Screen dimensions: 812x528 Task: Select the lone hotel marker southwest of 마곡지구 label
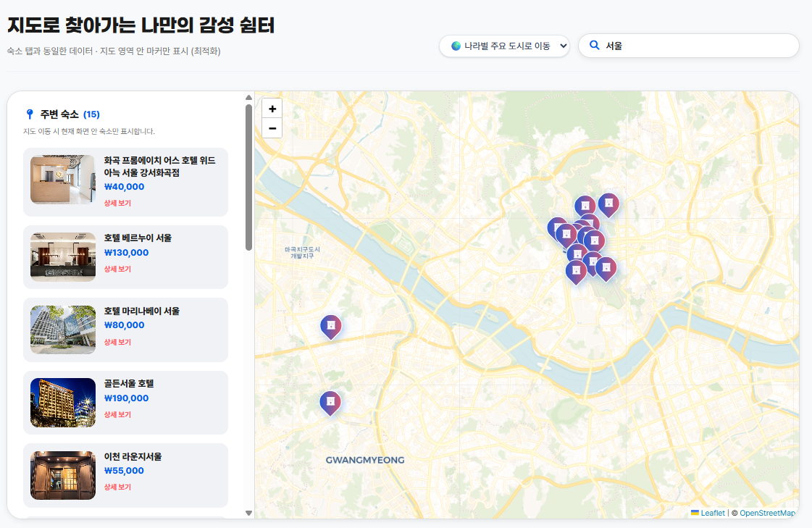click(x=331, y=327)
